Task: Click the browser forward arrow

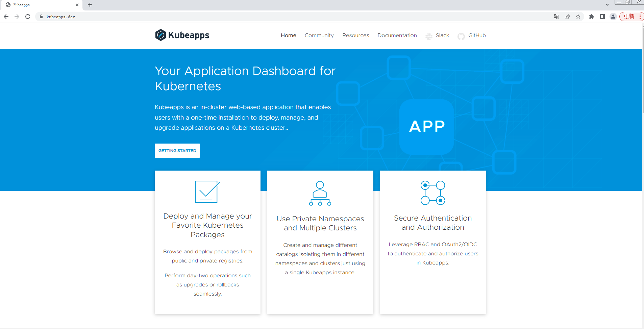Action: [17, 17]
